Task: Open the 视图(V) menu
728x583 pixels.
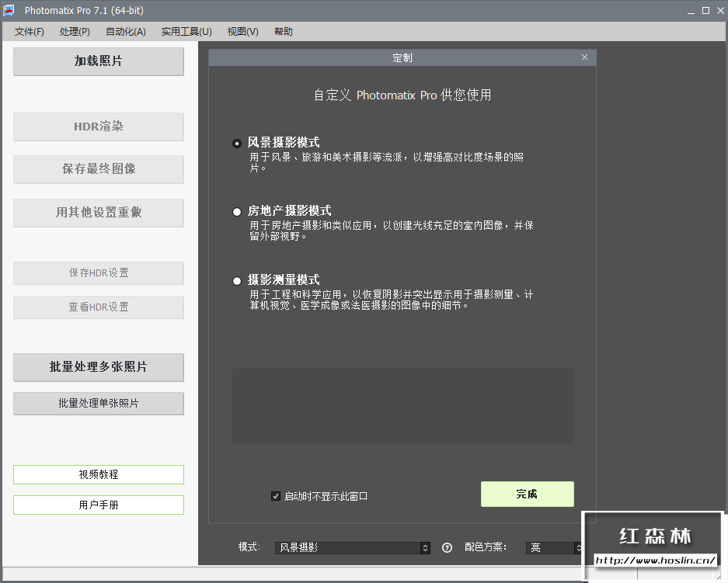Action: coord(243,32)
